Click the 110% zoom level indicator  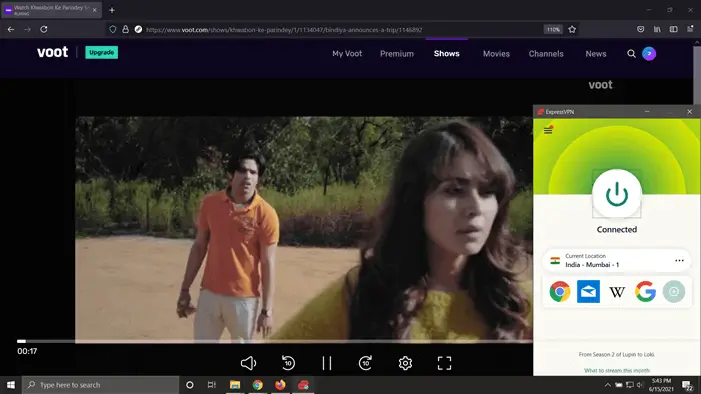[x=553, y=30]
